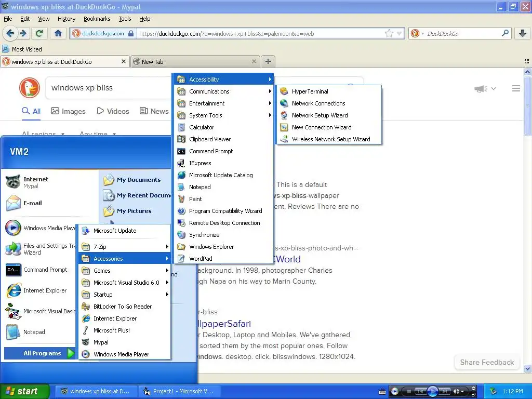Viewport: 532px width, 399px height.
Task: Click the DuckDuckGo hamburger menu
Action: tap(516, 88)
